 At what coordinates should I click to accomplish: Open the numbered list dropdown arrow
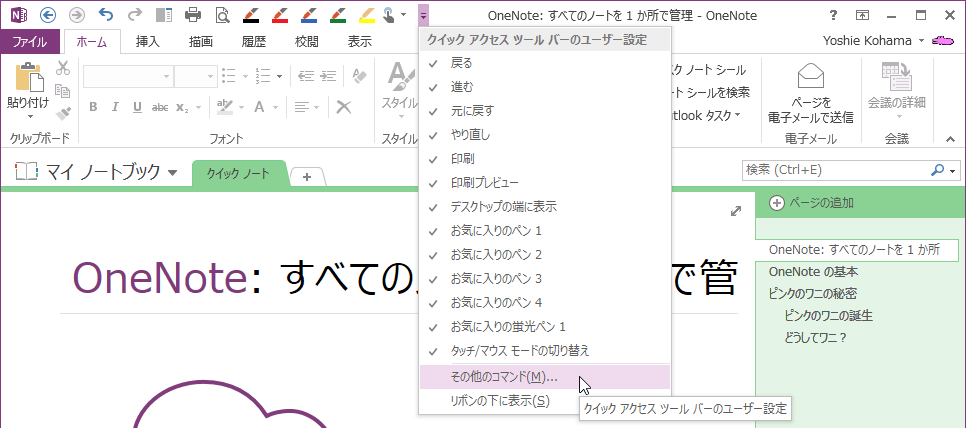(280, 76)
